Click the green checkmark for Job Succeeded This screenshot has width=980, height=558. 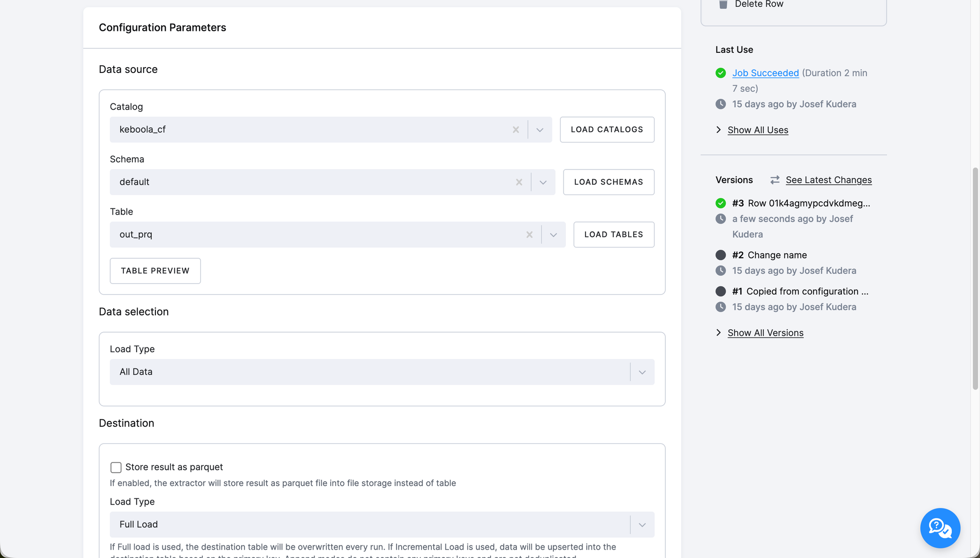tap(720, 73)
